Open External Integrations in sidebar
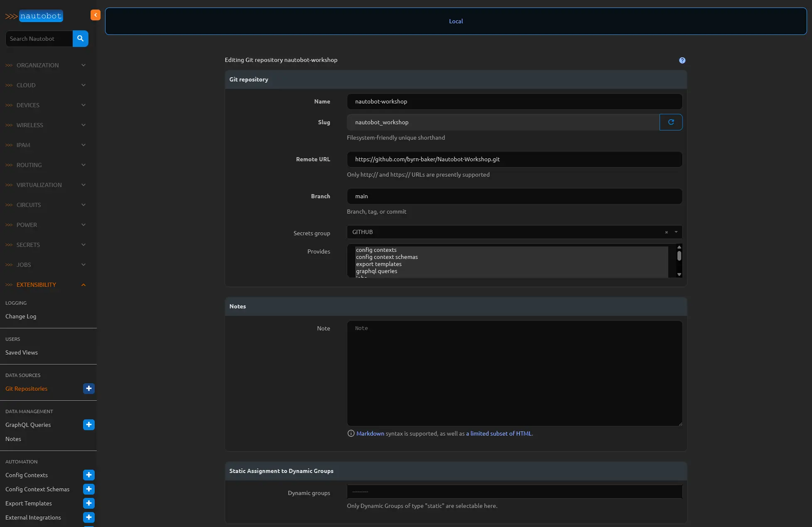The height and width of the screenshot is (527, 812). [33, 517]
